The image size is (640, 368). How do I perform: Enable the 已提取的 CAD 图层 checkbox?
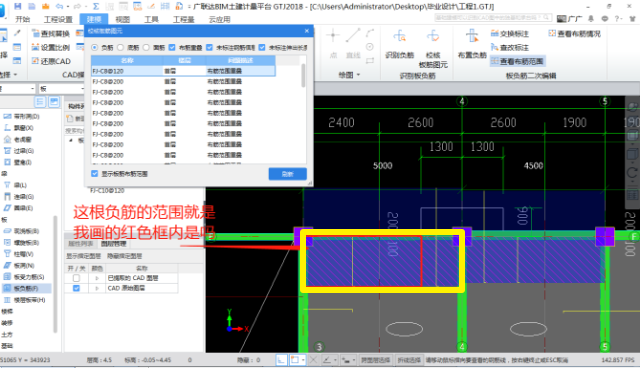(76, 278)
